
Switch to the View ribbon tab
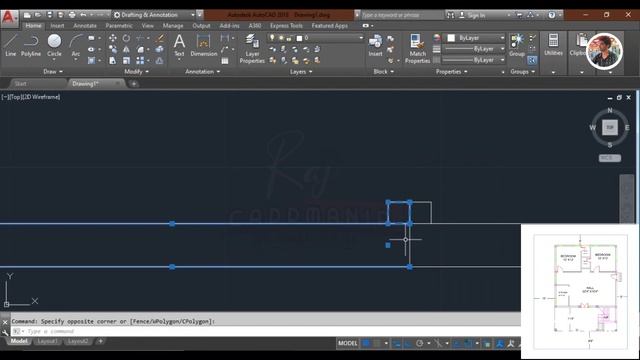pyautogui.click(x=147, y=26)
